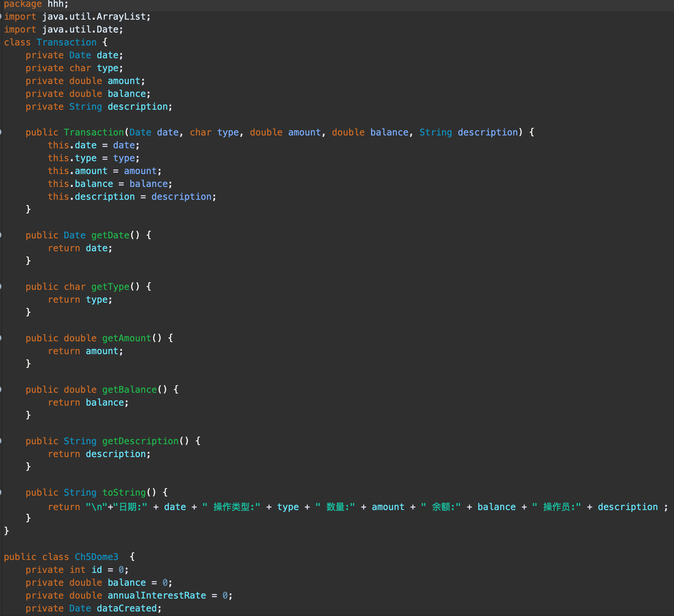Click the "Transaction" name in the class declaration
This screenshot has width=674, height=616.
[67, 42]
